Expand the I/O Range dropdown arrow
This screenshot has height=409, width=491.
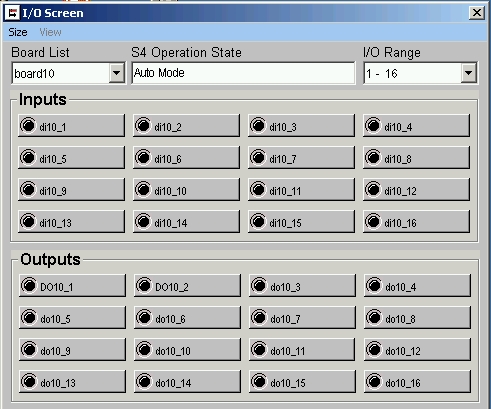(x=469, y=73)
